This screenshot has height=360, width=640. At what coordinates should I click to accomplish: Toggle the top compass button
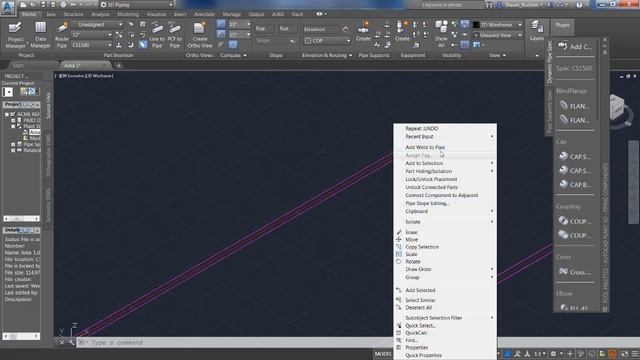pyautogui.click(x=221, y=24)
